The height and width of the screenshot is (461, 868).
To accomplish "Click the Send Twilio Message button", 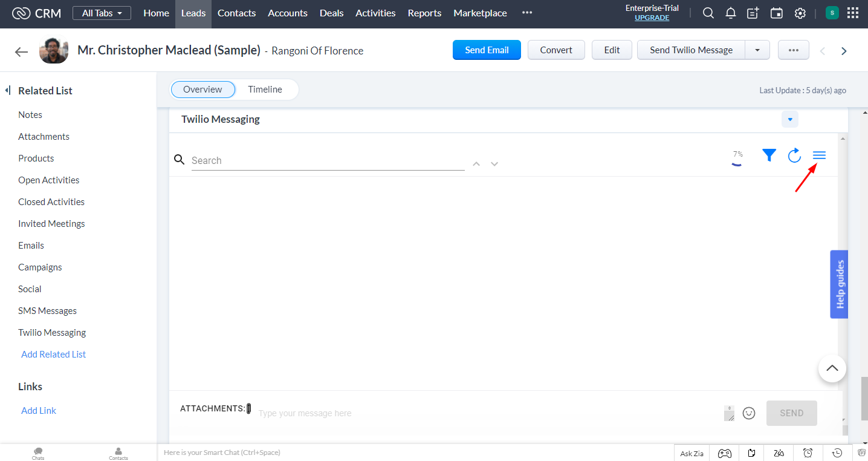I will pyautogui.click(x=691, y=50).
